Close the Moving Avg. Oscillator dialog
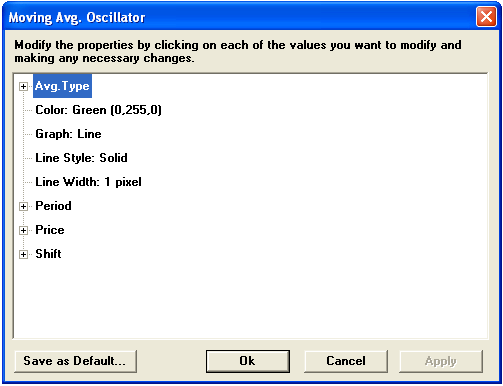The width and height of the screenshot is (503, 386). click(x=486, y=17)
